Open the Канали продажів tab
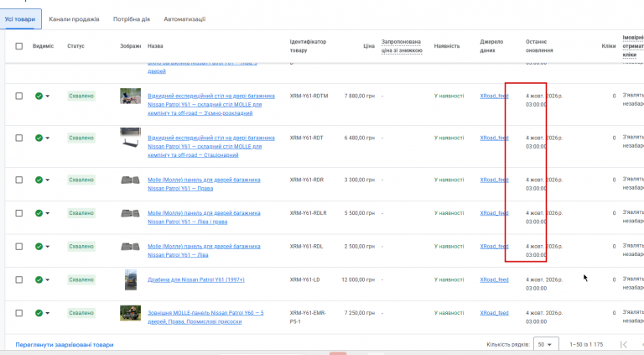This screenshot has height=355, width=644. [x=74, y=19]
